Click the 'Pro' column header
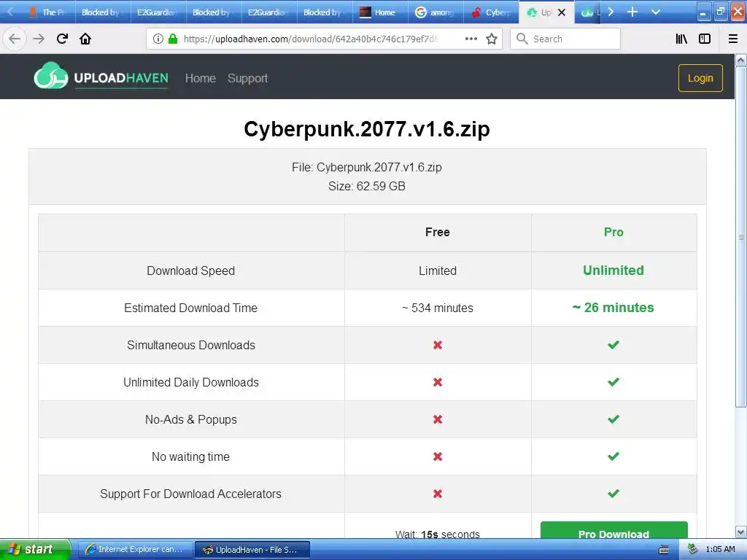This screenshot has width=747, height=560. coord(614,232)
